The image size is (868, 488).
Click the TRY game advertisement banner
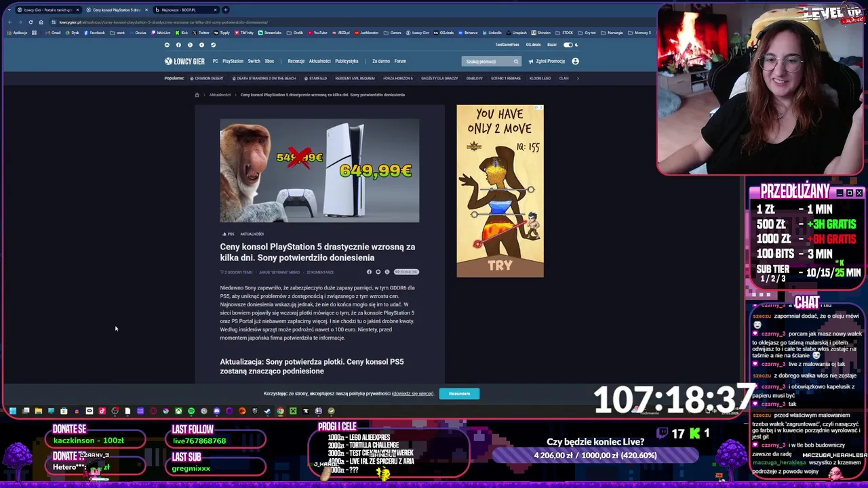point(500,191)
